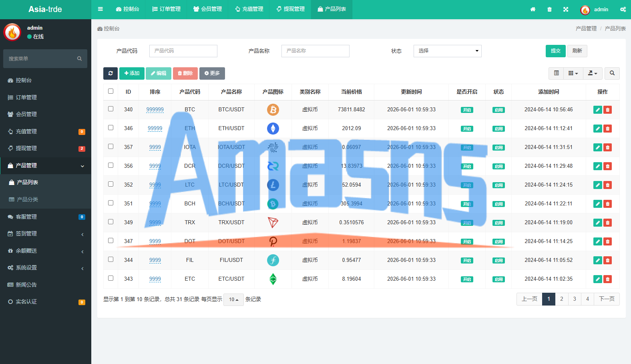Click delete icon for FIL row
The width and height of the screenshot is (631, 364).
pyautogui.click(x=608, y=260)
